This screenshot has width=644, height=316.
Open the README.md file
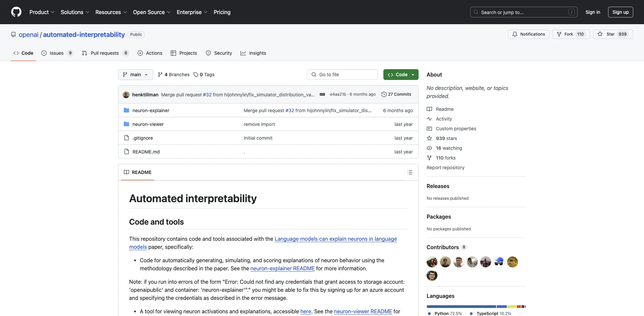[x=146, y=152]
